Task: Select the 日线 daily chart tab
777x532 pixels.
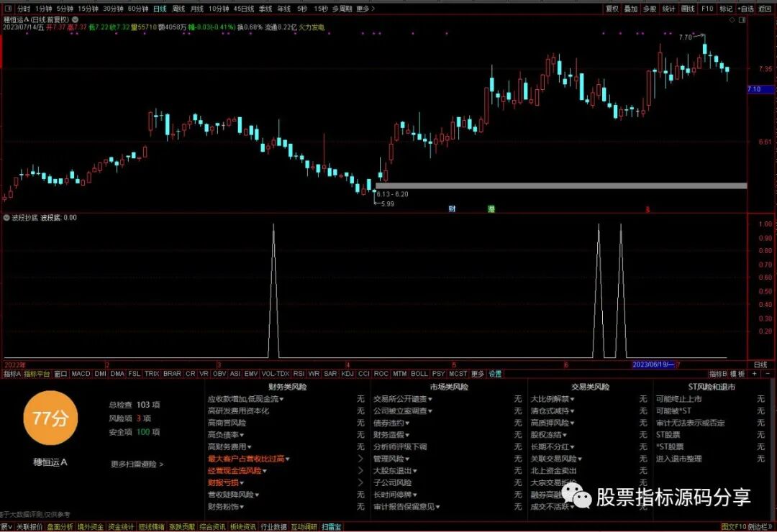Action: (x=160, y=9)
